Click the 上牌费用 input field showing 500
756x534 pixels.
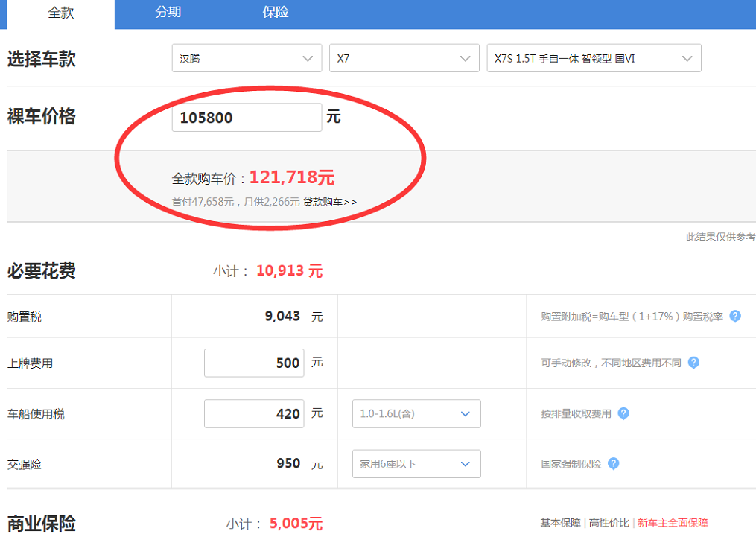254,363
